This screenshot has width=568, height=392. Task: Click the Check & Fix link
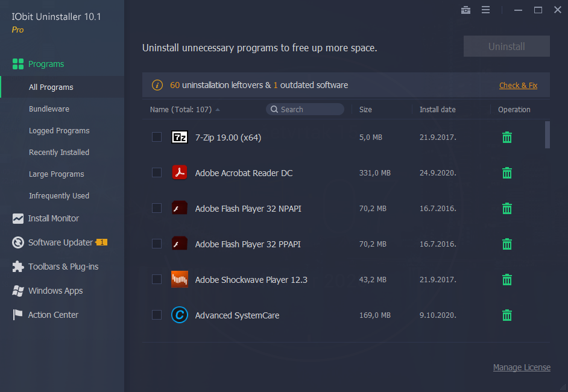coord(518,85)
